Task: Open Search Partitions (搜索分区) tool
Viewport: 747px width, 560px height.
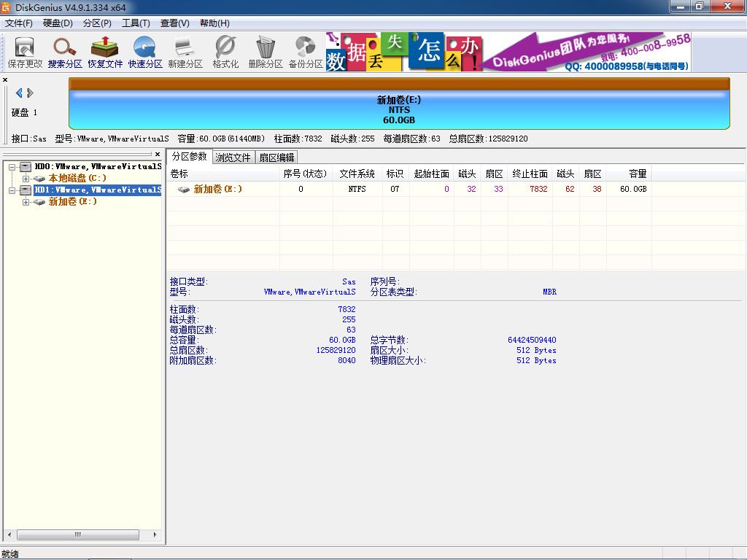Action: 65,52
